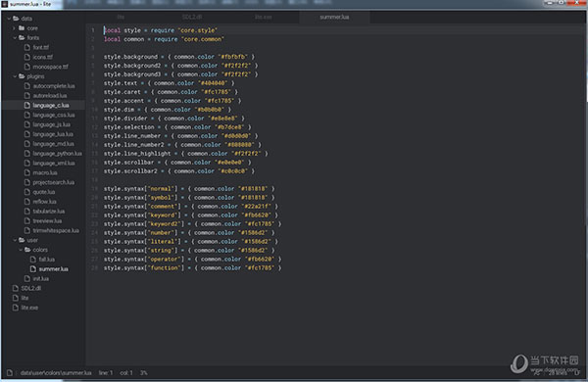Viewport: 588px width, 382px height.
Task: Click the file icon beside language_lua.lua
Action: point(27,134)
